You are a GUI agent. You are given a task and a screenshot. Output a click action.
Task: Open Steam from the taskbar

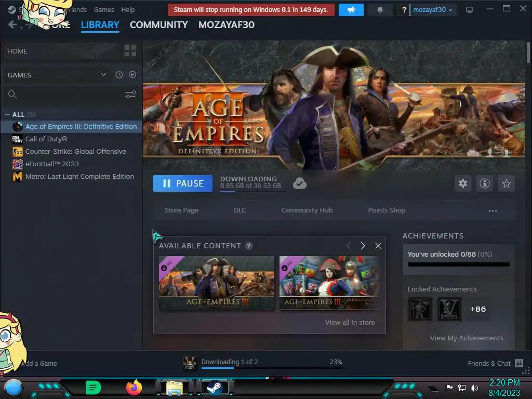coord(215,388)
